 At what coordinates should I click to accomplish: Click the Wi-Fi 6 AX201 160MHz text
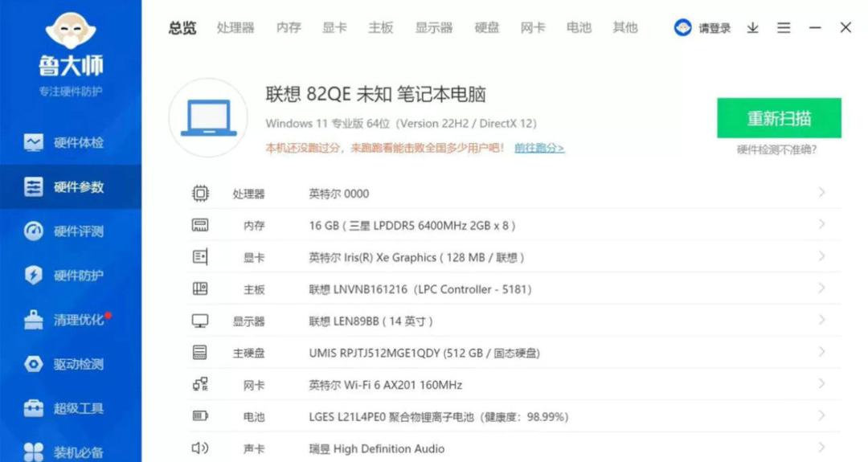[385, 385]
